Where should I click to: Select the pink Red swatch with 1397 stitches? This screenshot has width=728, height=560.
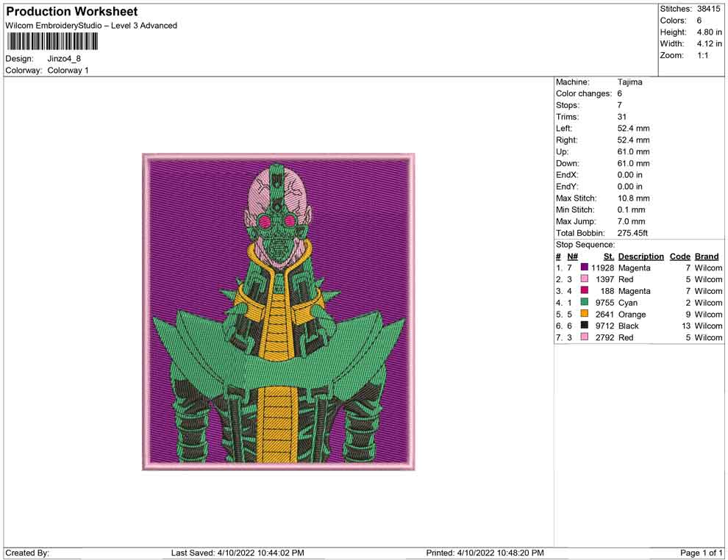coord(585,279)
